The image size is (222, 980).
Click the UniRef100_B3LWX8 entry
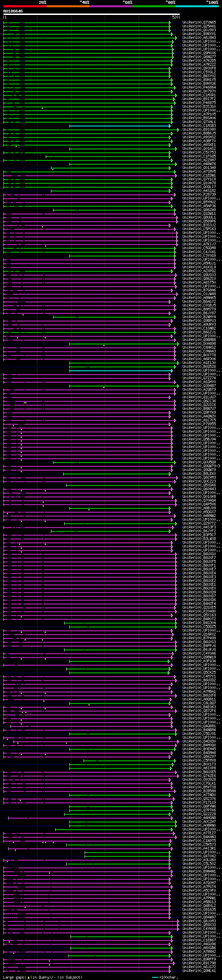pyautogui.click(x=199, y=539)
